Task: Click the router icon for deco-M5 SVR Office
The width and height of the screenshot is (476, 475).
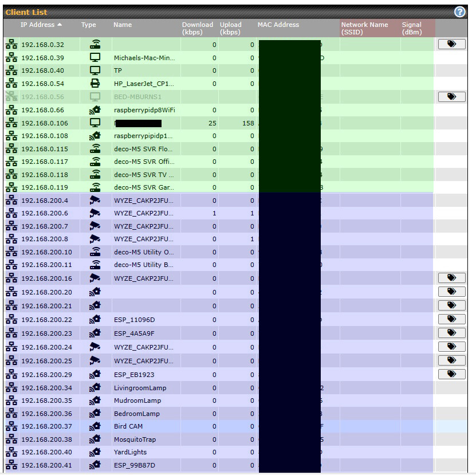Action: [x=95, y=162]
